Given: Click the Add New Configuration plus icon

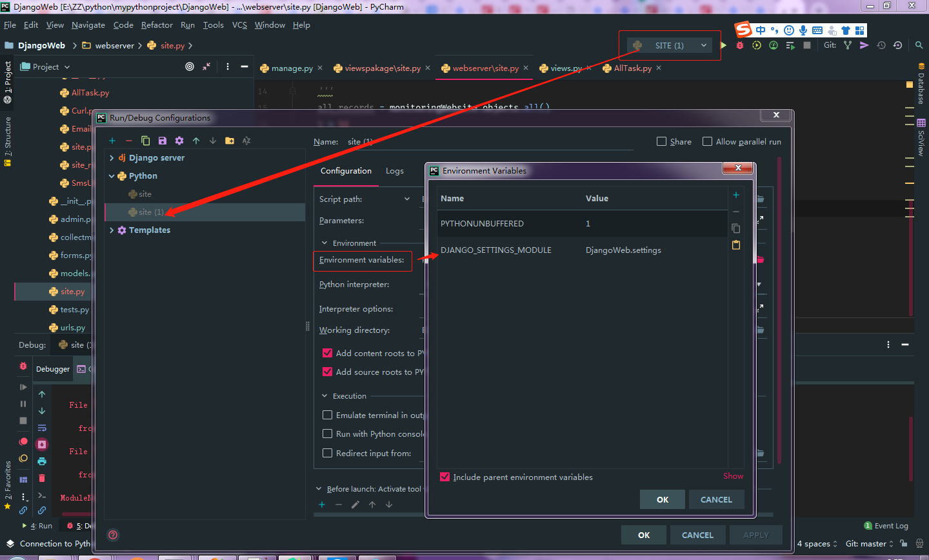Looking at the screenshot, I should tap(112, 141).
